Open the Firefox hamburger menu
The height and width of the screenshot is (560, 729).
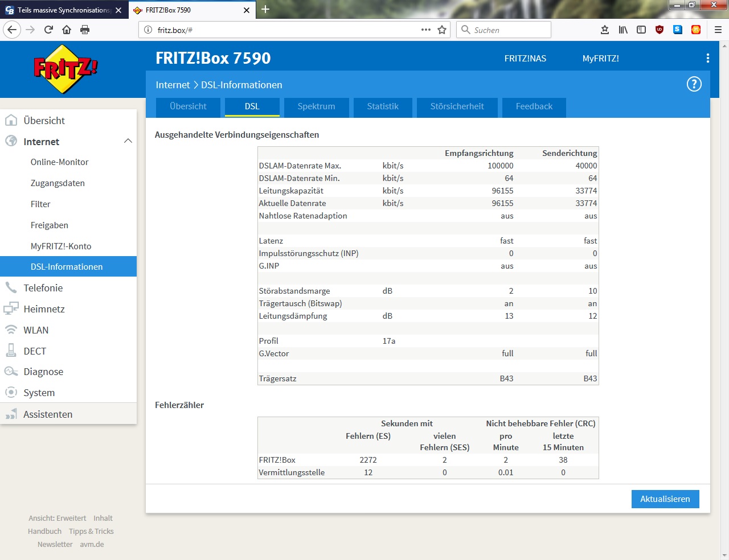(x=718, y=30)
